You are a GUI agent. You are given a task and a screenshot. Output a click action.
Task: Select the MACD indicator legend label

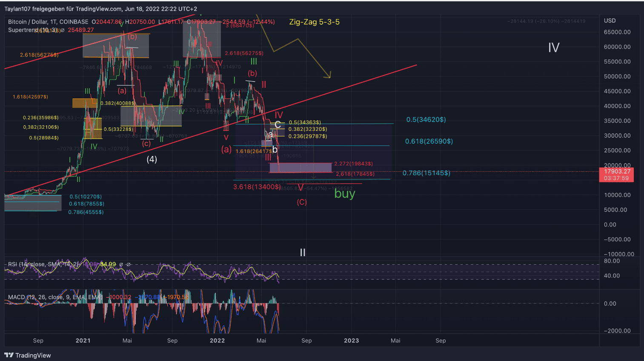coord(54,297)
